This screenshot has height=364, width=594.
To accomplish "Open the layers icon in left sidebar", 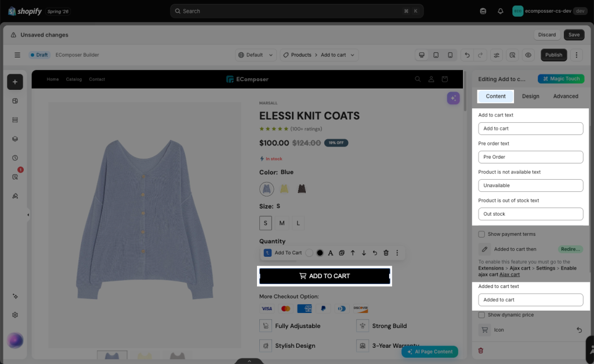I will (15, 139).
